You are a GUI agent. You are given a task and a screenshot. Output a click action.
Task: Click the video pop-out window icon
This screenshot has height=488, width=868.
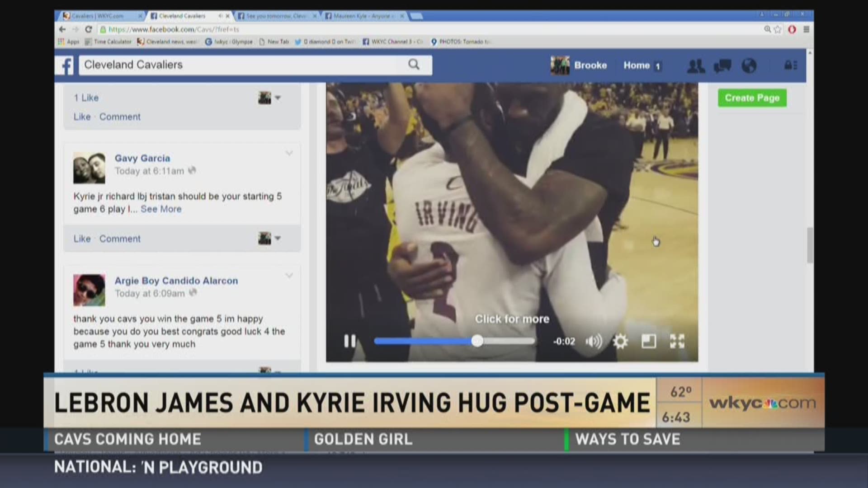coord(649,341)
